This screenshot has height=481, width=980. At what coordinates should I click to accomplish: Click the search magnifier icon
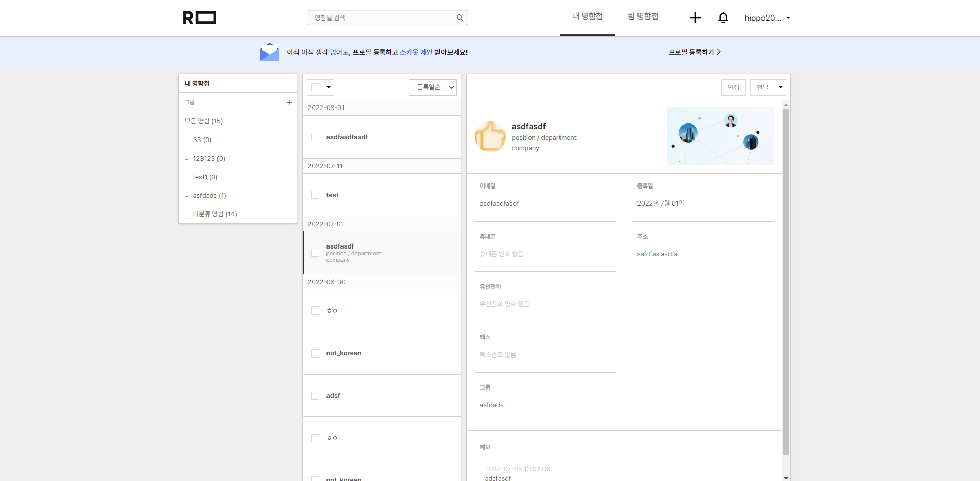(460, 18)
